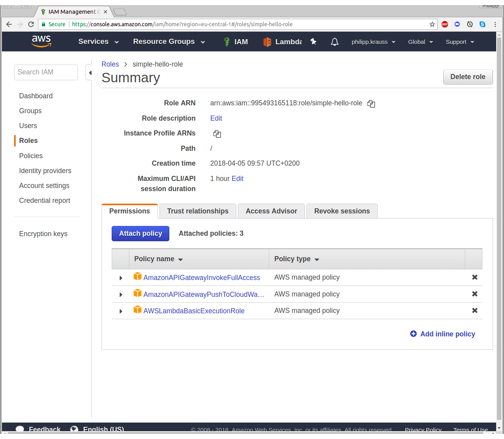Viewport: 504px width, 439px height.
Task: Open the notifications bell icon
Action: (334, 42)
